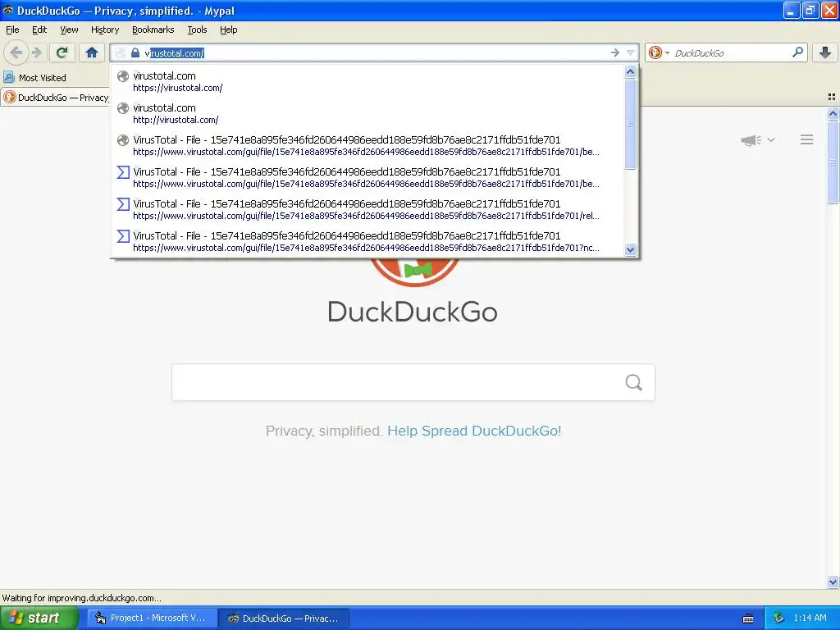The width and height of the screenshot is (840, 630).
Task: Open the address bar history dropdown arrow
Action: point(630,52)
